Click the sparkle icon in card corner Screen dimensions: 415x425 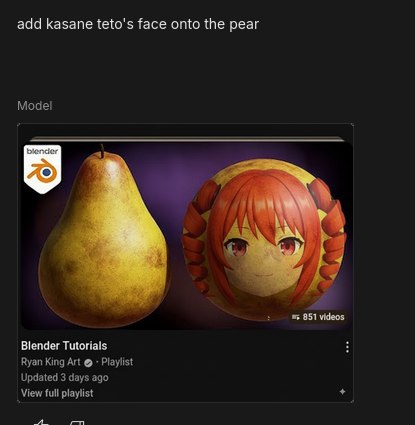(342, 392)
